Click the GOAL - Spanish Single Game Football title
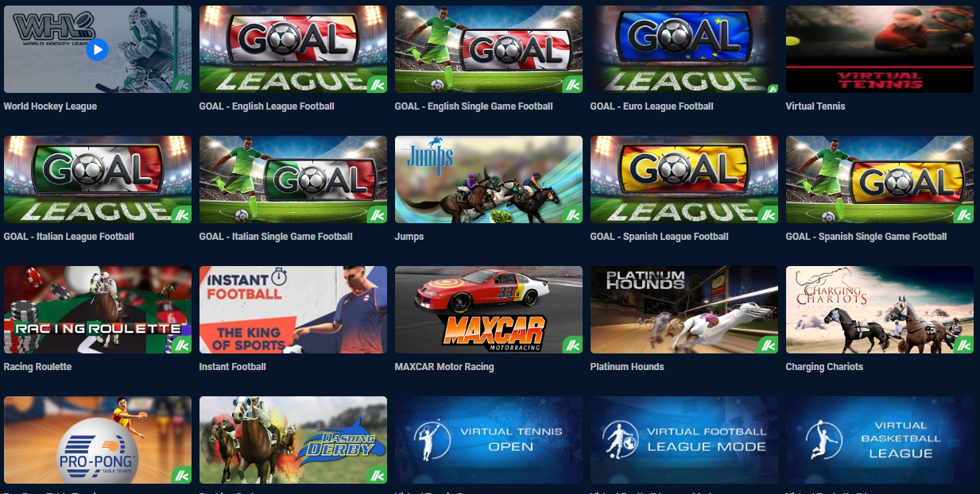The height and width of the screenshot is (494, 980). (866, 237)
